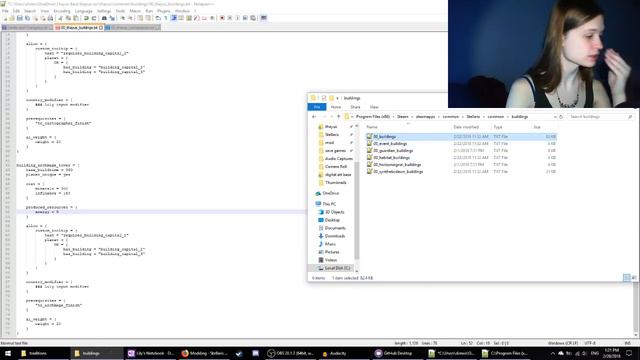Image resolution: width=640 pixels, height=360 pixels.
Task: Open Audacity from the taskbar
Action: [338, 353]
